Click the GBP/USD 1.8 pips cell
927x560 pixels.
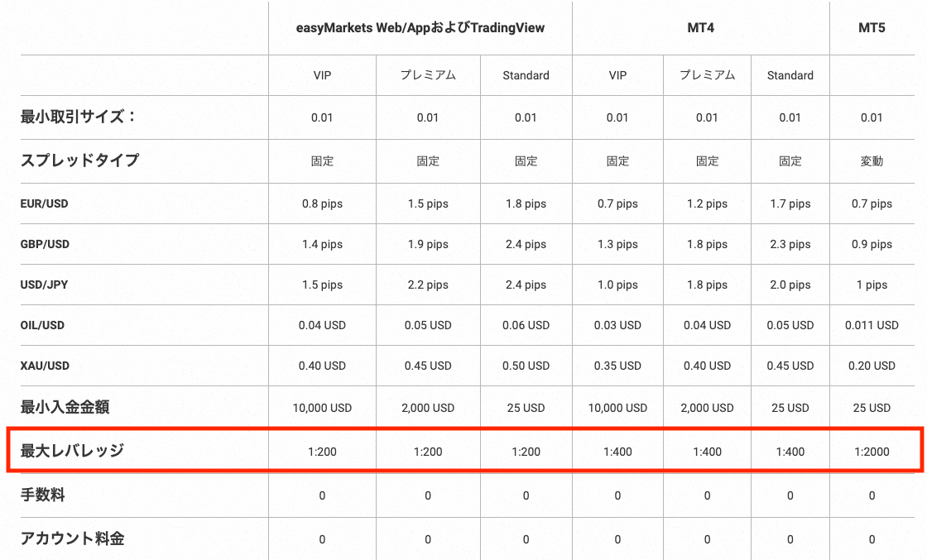click(x=707, y=244)
